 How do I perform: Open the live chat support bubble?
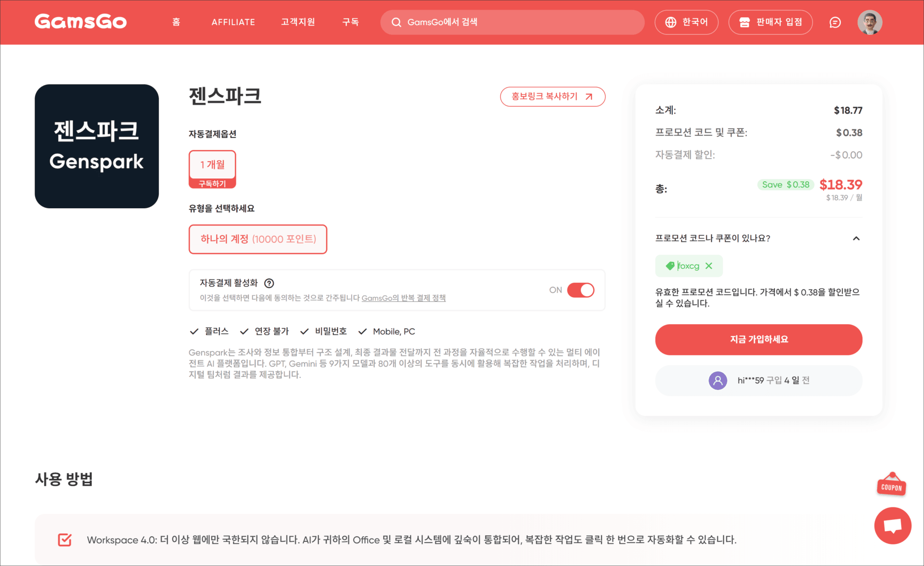(893, 526)
